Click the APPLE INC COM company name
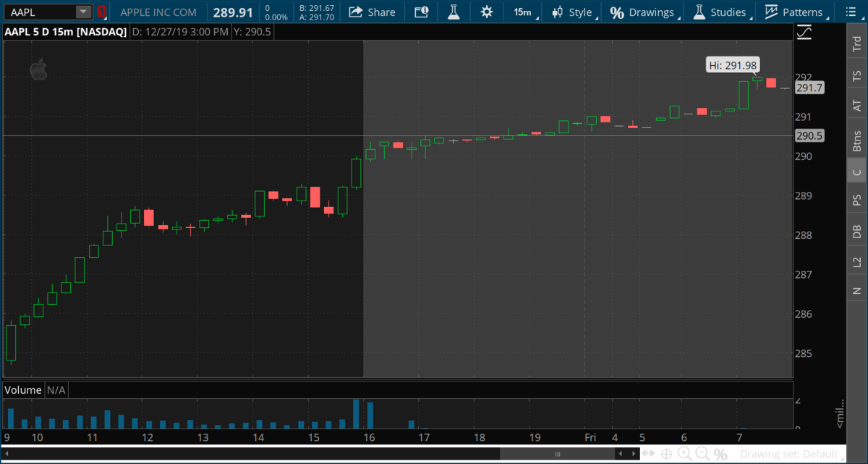Viewport: 868px width, 464px height. point(158,12)
